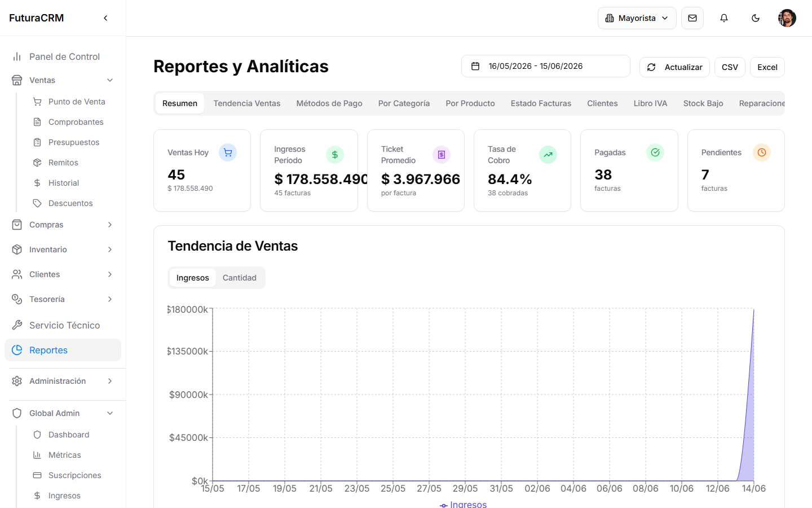Click the Inventario box icon
Image resolution: width=812 pixels, height=508 pixels.
[17, 249]
